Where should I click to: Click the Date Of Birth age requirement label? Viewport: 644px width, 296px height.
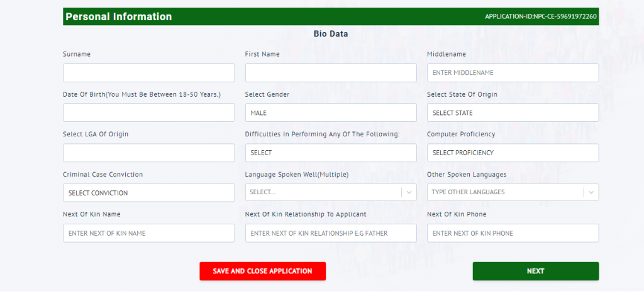tap(142, 94)
